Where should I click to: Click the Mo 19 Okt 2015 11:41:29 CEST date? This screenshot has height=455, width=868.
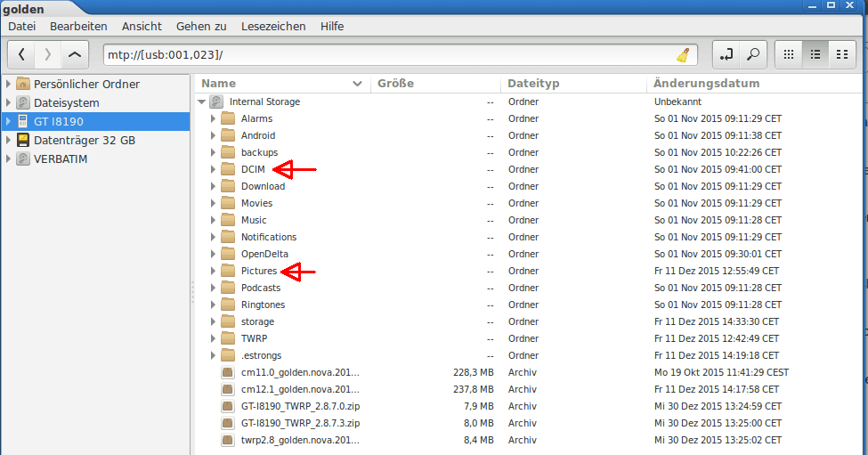[722, 372]
